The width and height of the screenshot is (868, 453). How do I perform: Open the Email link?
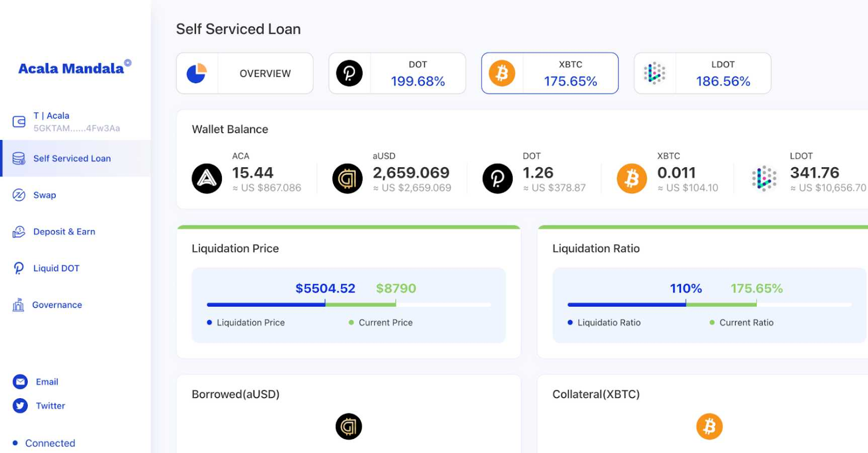47,382
